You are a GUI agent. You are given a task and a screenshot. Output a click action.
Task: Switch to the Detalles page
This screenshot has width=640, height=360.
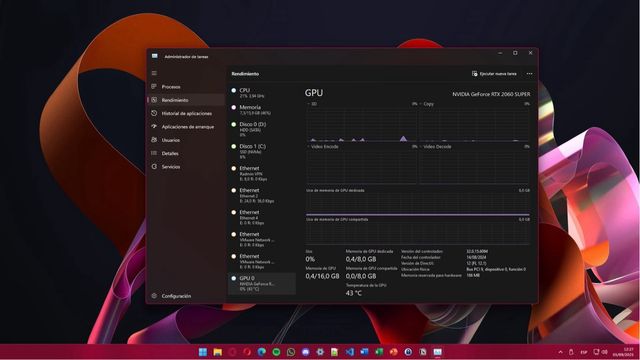(x=186, y=153)
